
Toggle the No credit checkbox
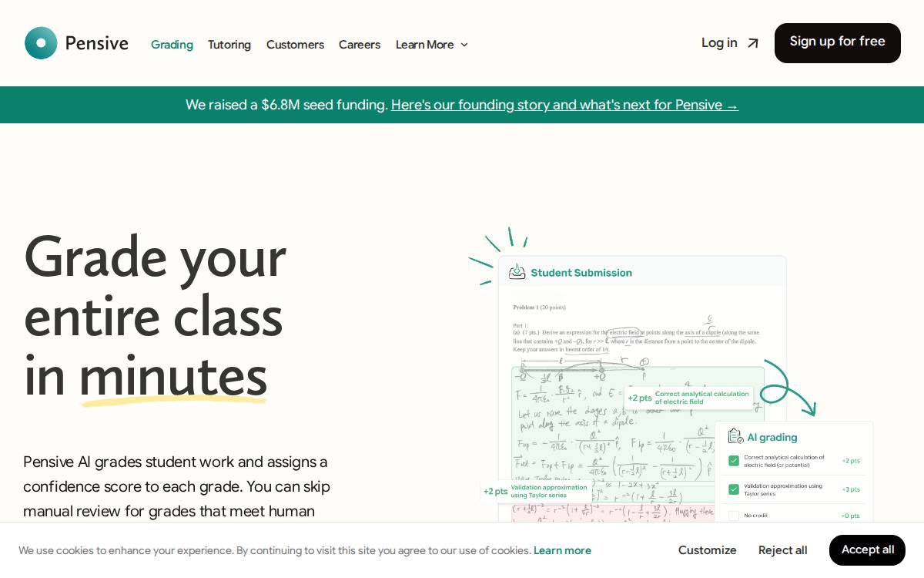734,516
